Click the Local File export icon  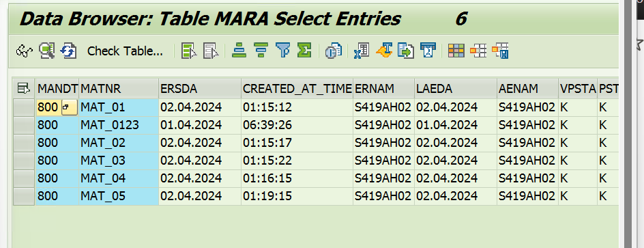coord(405,51)
